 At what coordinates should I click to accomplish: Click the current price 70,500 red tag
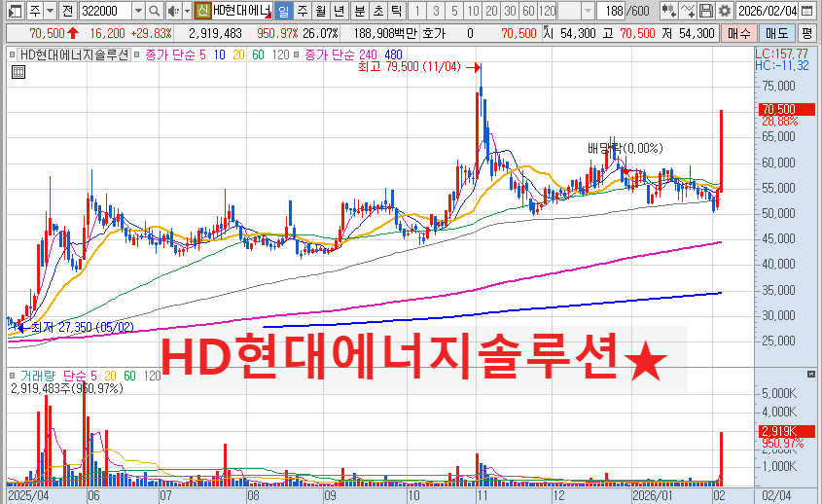[x=787, y=109]
